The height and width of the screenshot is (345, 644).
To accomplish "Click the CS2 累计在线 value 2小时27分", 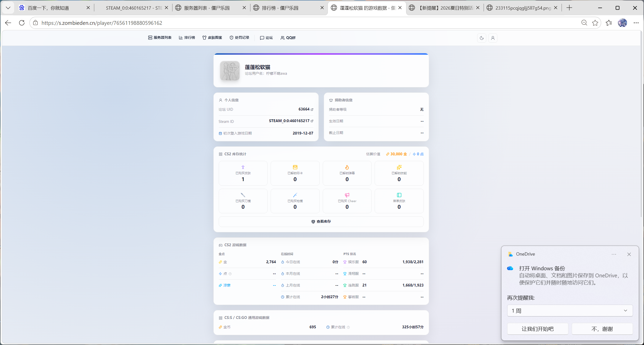I will tap(330, 297).
